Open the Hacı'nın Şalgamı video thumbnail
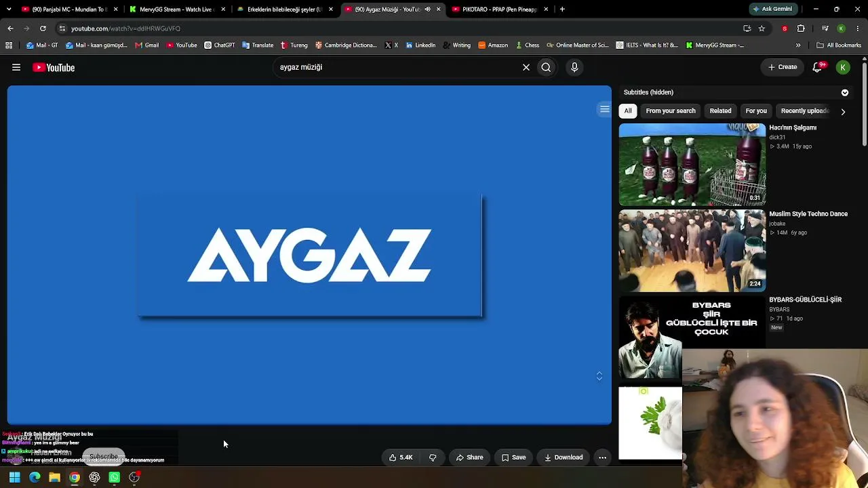868x488 pixels. pyautogui.click(x=692, y=164)
